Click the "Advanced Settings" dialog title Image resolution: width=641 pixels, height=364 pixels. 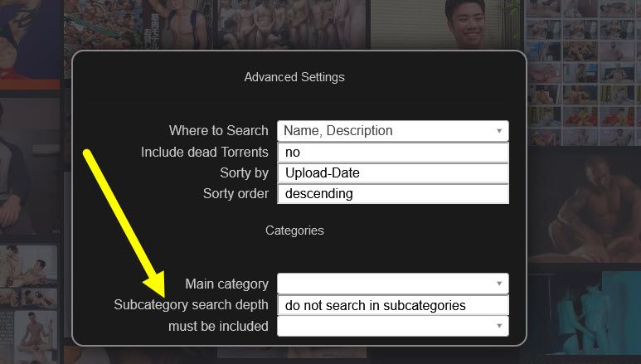(294, 77)
